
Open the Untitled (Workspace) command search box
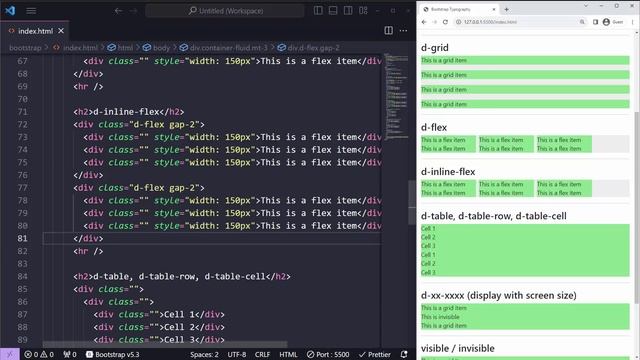click(x=225, y=11)
